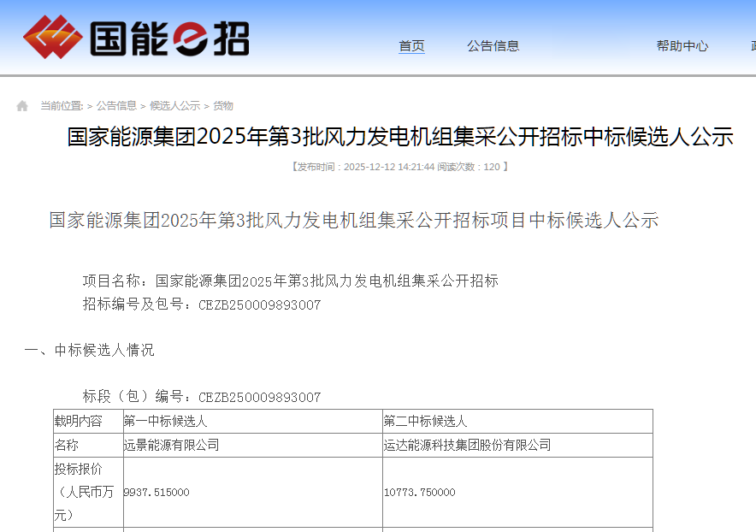Follow the 候选人公示 breadcrumb link
Image resolution: width=756 pixels, height=532 pixels.
point(174,105)
